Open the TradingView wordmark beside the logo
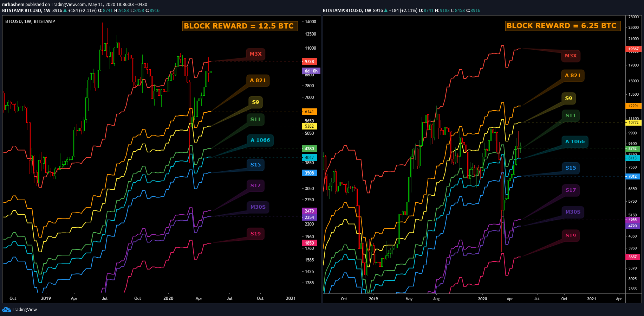Image resolution: width=644 pixels, height=316 pixels. coord(24,310)
